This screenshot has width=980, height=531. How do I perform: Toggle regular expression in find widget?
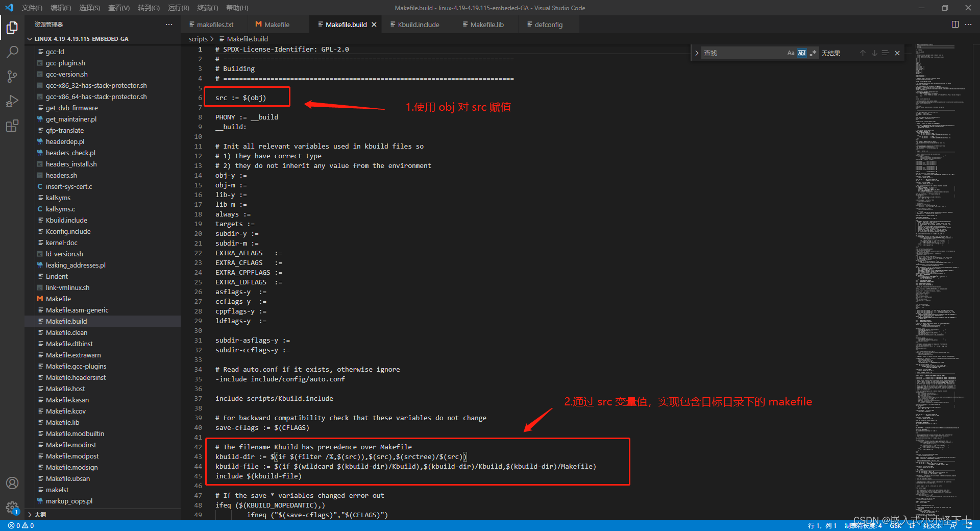pos(813,53)
